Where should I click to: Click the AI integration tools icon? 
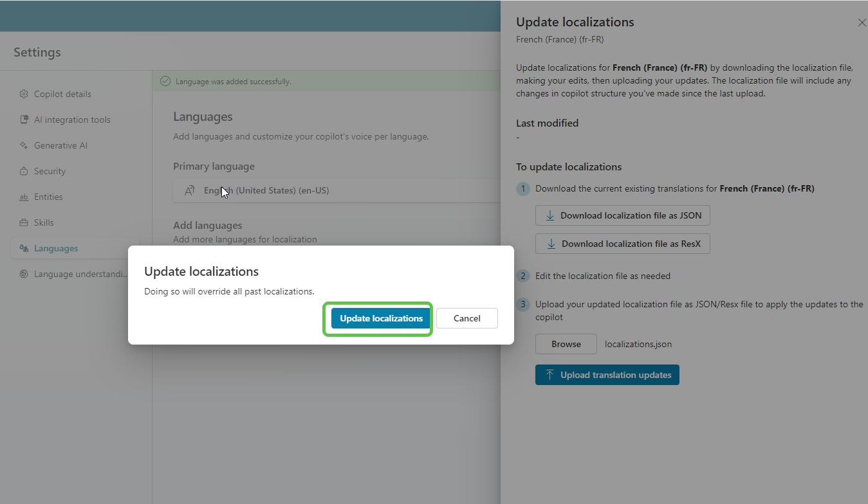pos(24,120)
